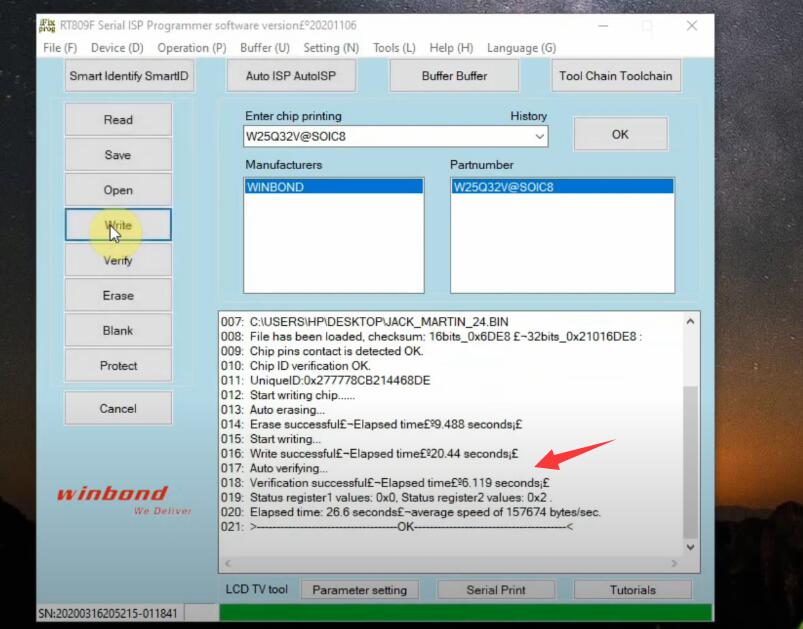The height and width of the screenshot is (629, 803).
Task: Select WINBOND in Manufacturers list
Action: (x=334, y=187)
